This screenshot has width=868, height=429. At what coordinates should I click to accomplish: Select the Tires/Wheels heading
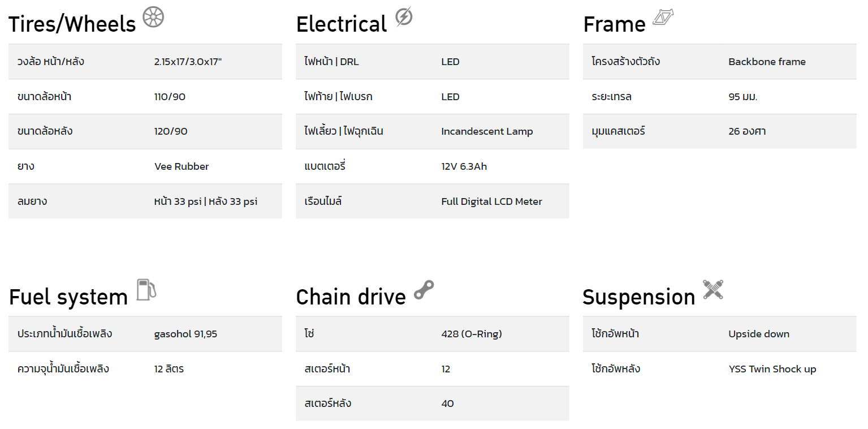pyautogui.click(x=72, y=24)
